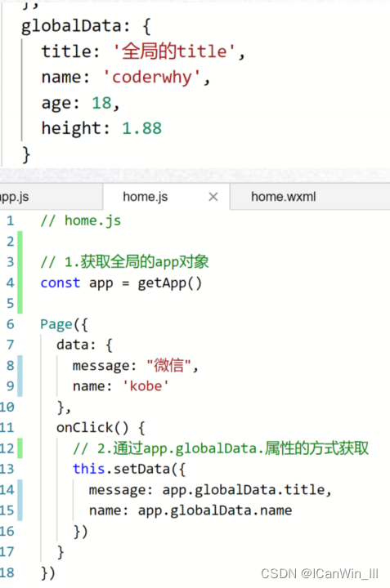Click the height value 1.88

point(142,128)
